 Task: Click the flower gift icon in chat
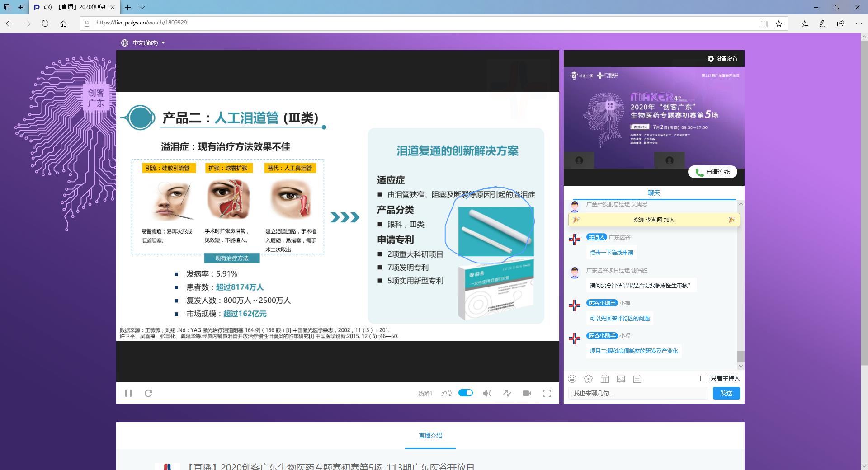(x=588, y=379)
